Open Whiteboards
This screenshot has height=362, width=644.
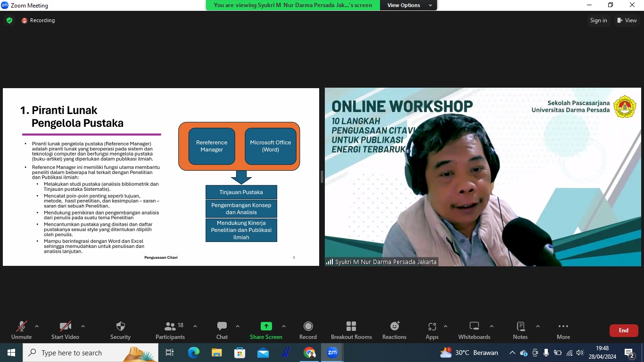coord(474,330)
